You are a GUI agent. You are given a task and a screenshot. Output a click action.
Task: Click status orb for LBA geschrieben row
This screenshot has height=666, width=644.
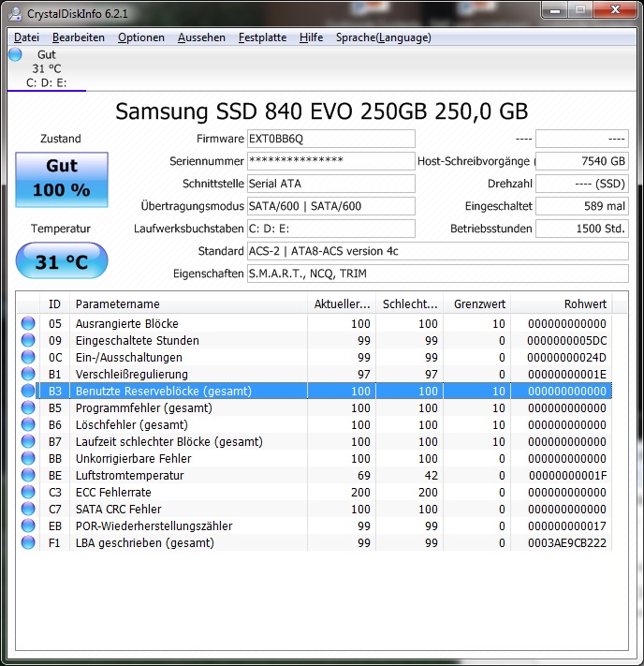click(x=28, y=542)
